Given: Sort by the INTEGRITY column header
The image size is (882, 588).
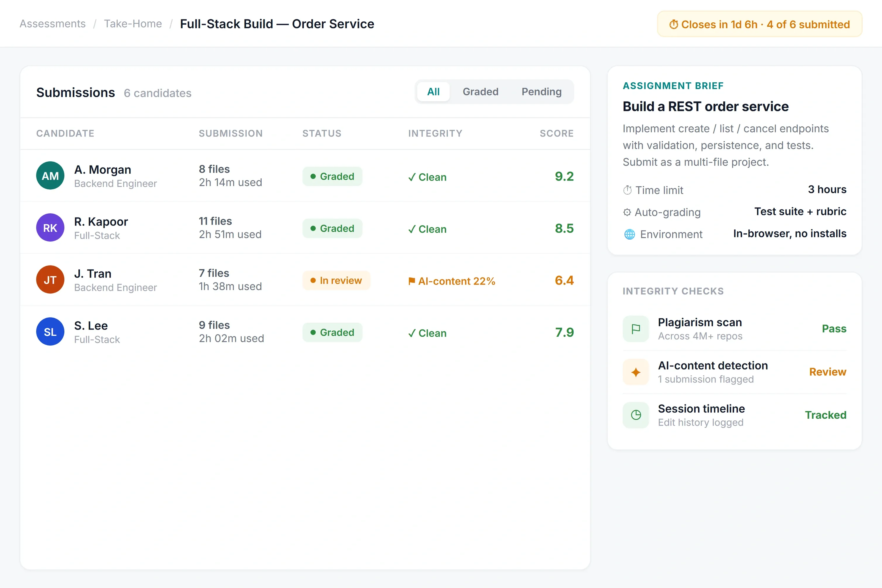Looking at the screenshot, I should pos(435,133).
